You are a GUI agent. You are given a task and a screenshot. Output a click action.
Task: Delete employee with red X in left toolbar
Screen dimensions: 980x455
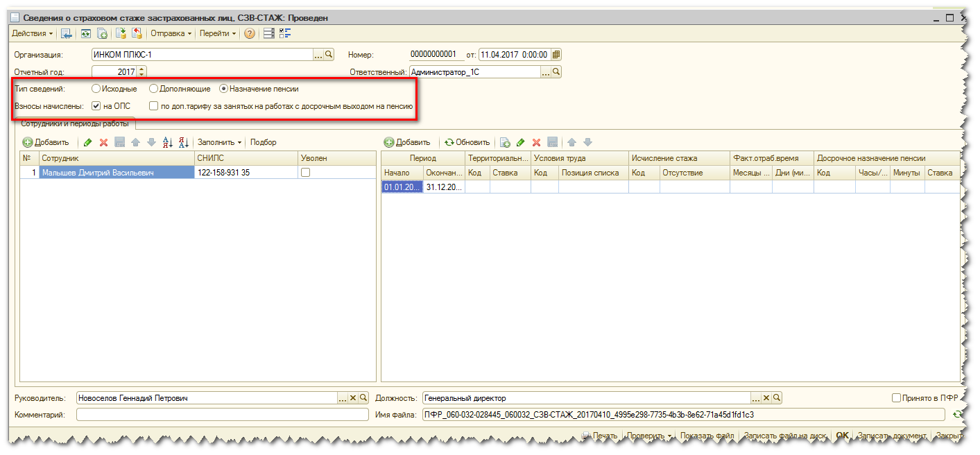[103, 142]
